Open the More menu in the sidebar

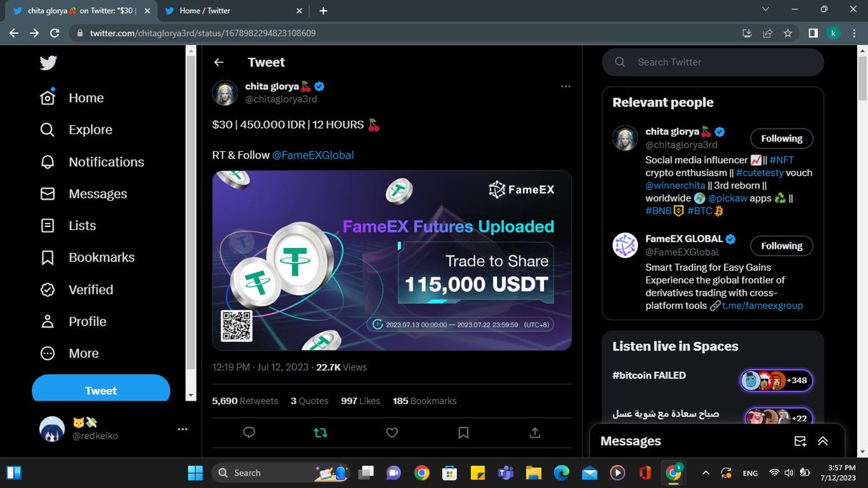click(69, 353)
